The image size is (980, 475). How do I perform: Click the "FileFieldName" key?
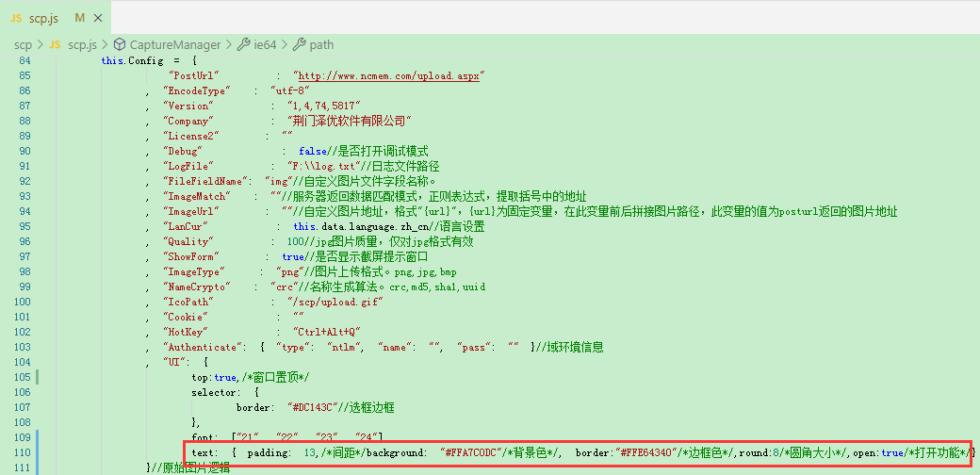(x=205, y=181)
